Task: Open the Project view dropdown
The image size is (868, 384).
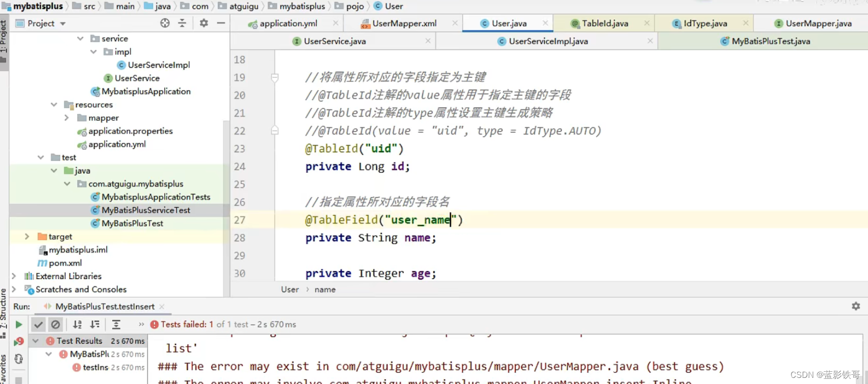Action: (x=63, y=23)
